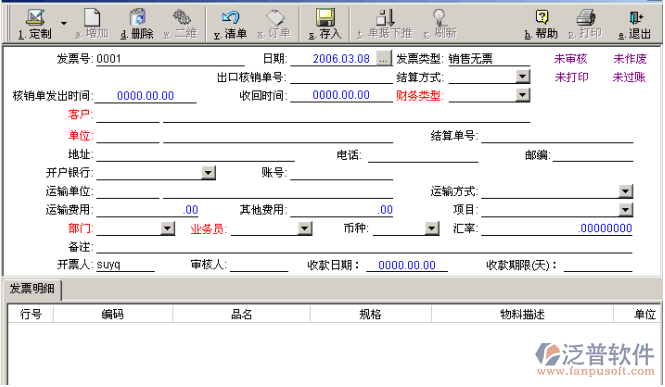
Task: Click the 发票号 input field
Action: [170, 59]
